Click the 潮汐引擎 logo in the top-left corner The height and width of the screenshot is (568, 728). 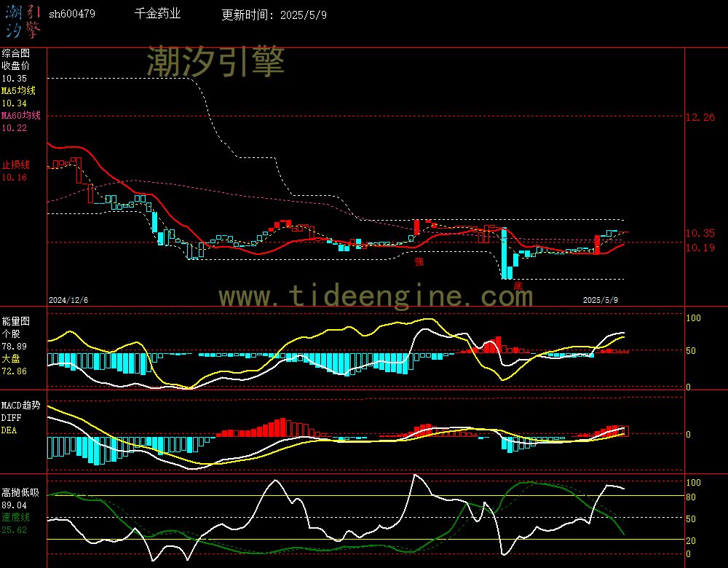23,21
